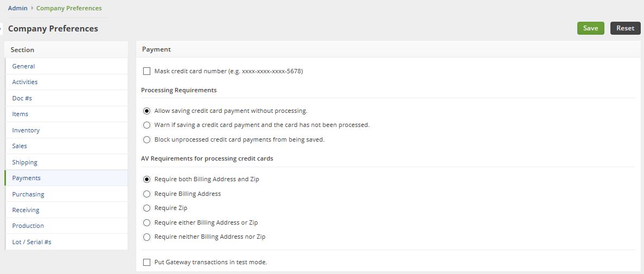Select Require neither Billing Address nor Zip

tap(147, 237)
